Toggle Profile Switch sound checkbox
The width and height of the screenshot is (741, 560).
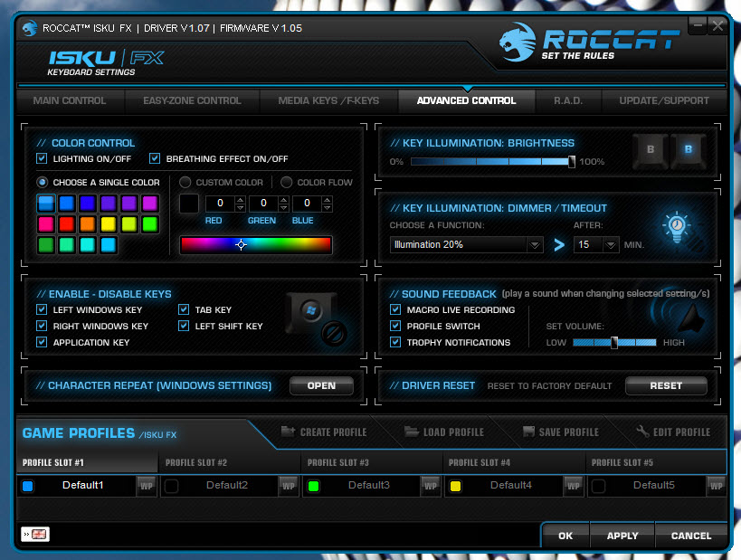tap(395, 326)
